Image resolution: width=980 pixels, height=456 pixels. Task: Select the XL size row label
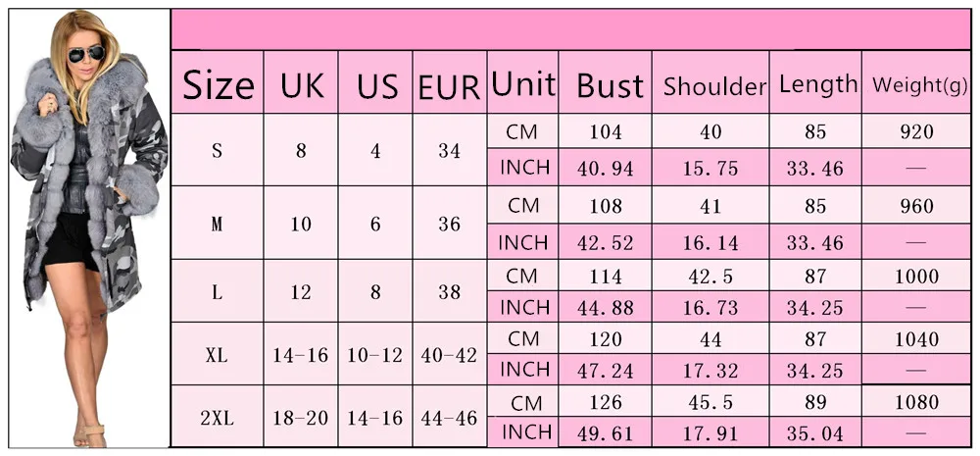pyautogui.click(x=218, y=355)
